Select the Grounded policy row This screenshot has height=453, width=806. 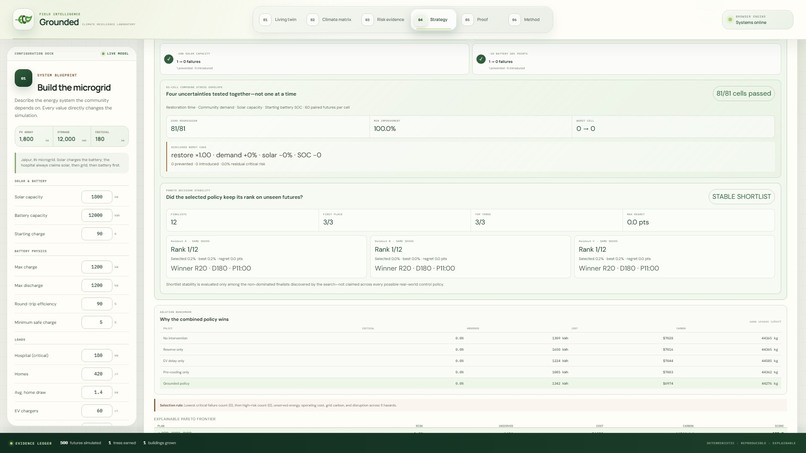(x=470, y=384)
